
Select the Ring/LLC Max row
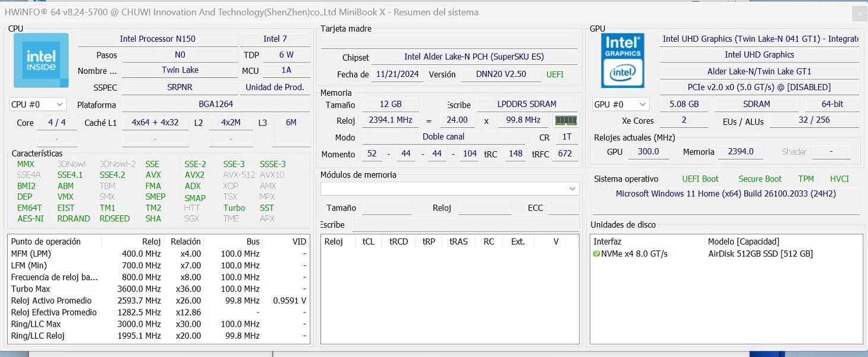point(159,324)
